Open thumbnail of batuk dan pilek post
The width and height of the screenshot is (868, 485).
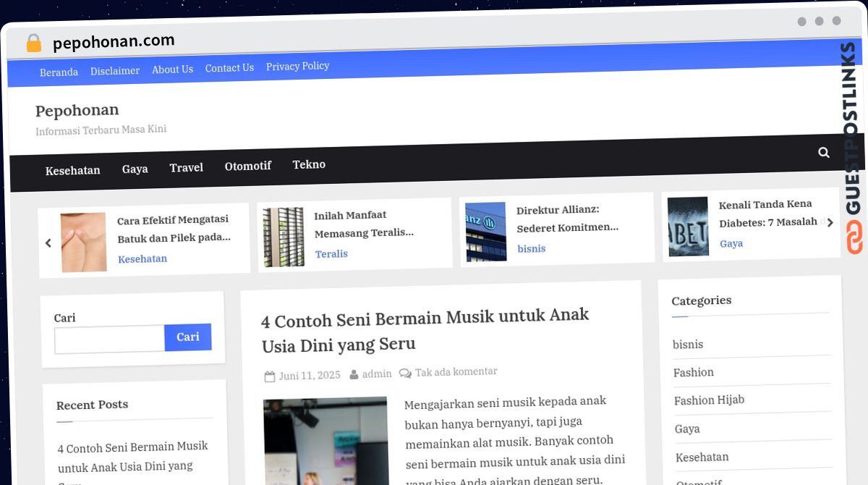84,242
